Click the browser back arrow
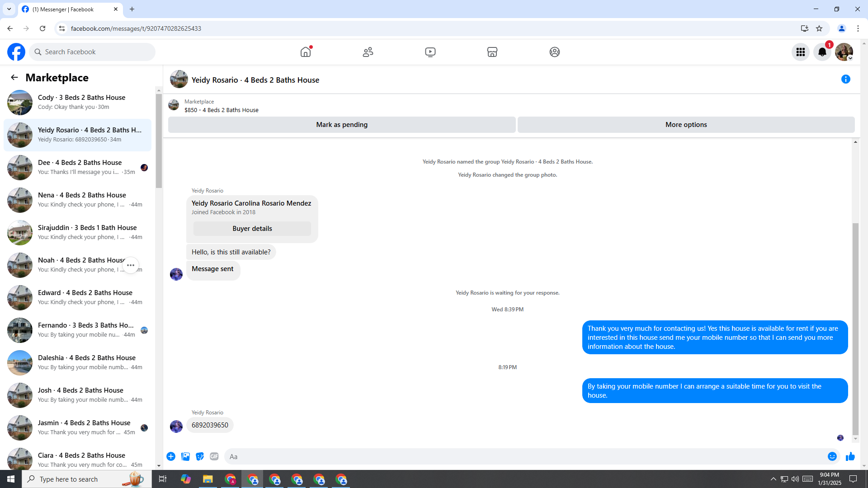Image resolution: width=868 pixels, height=488 pixels. (10, 28)
